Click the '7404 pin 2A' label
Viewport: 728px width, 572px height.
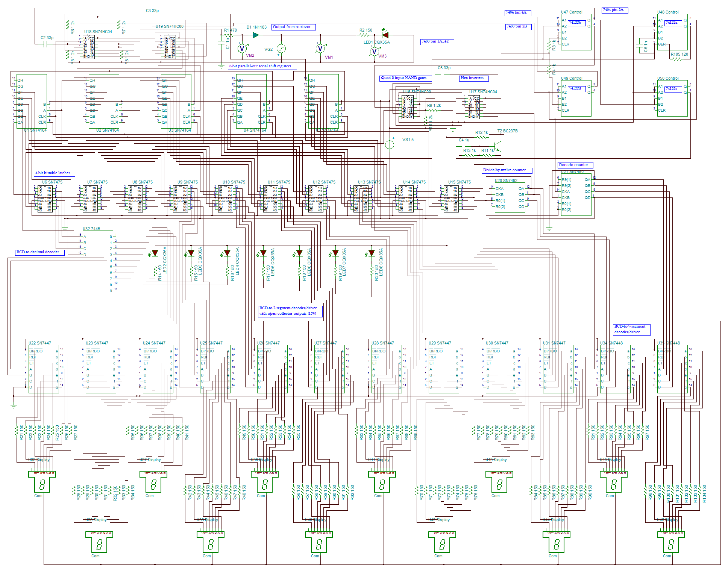(x=615, y=10)
